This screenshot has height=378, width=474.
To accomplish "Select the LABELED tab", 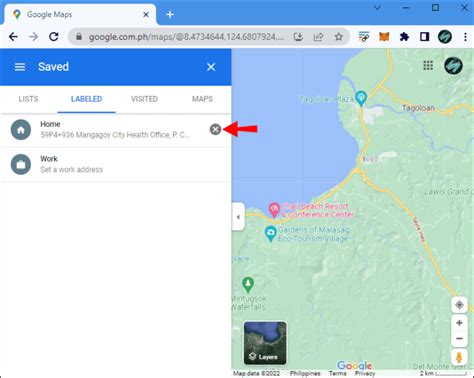I will click(86, 99).
